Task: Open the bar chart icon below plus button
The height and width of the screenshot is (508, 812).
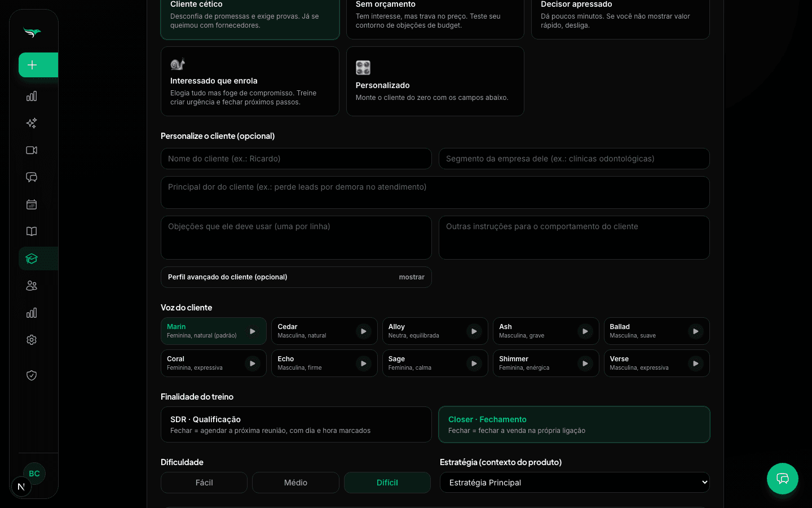Action: point(32,96)
